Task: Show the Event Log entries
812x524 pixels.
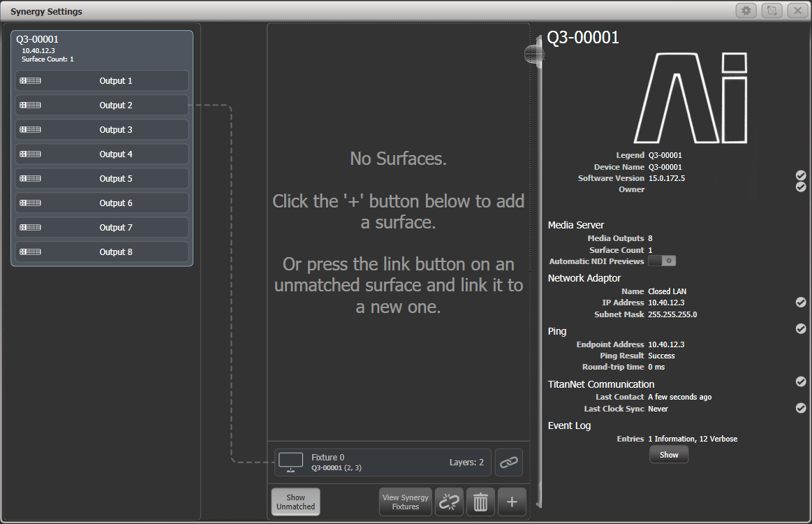Action: coord(668,454)
